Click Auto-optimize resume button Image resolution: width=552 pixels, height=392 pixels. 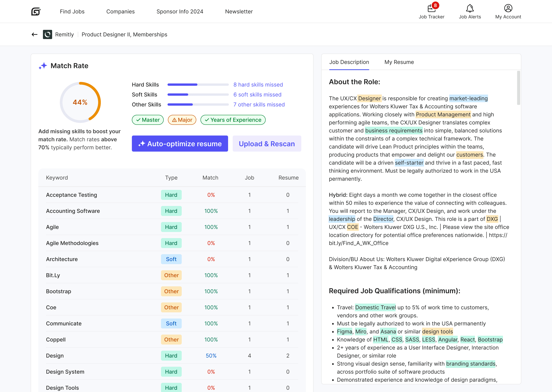[x=180, y=144]
